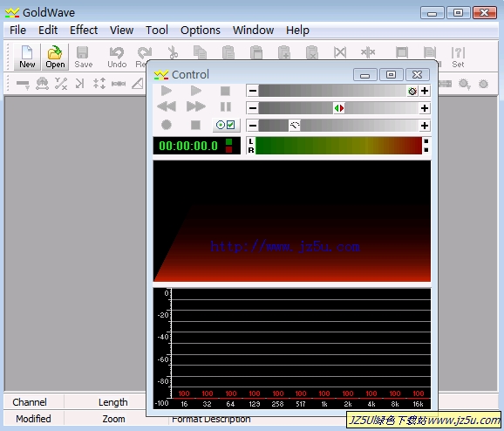Open the Tool menu
The width and height of the screenshot is (504, 431).
pos(157,31)
